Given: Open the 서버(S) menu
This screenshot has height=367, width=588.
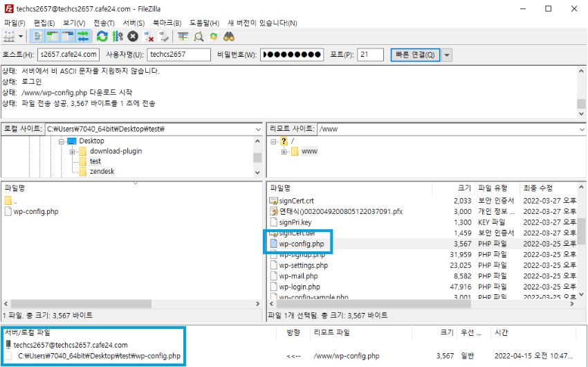Looking at the screenshot, I should click(134, 23).
